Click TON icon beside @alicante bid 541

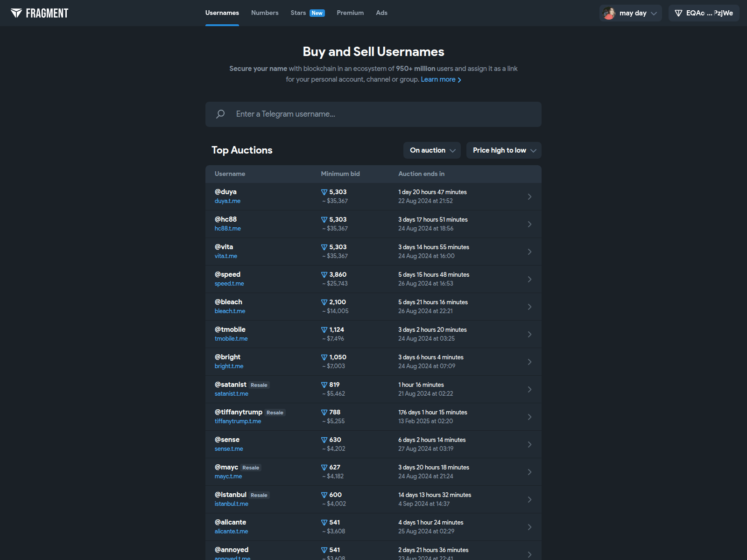pyautogui.click(x=324, y=523)
